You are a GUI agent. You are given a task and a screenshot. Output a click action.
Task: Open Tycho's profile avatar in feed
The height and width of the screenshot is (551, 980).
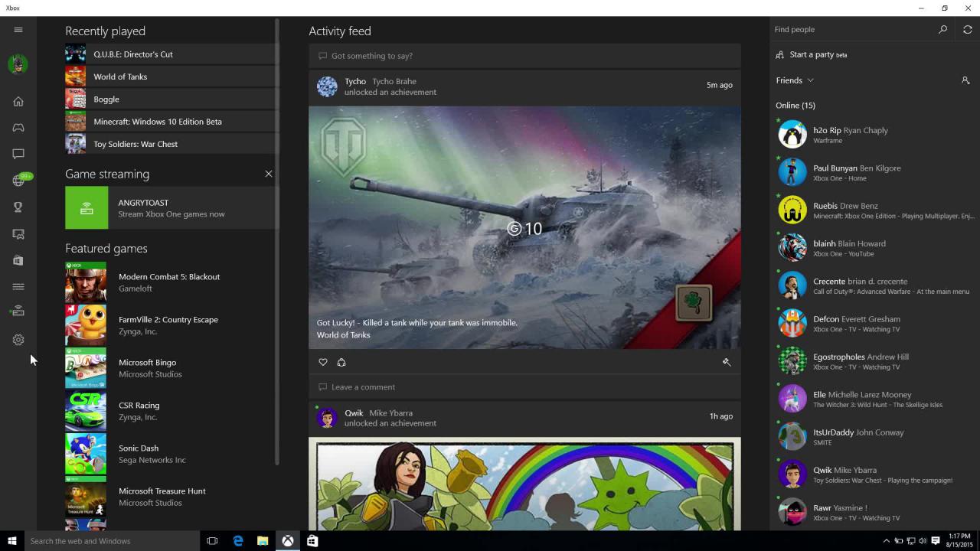point(327,86)
